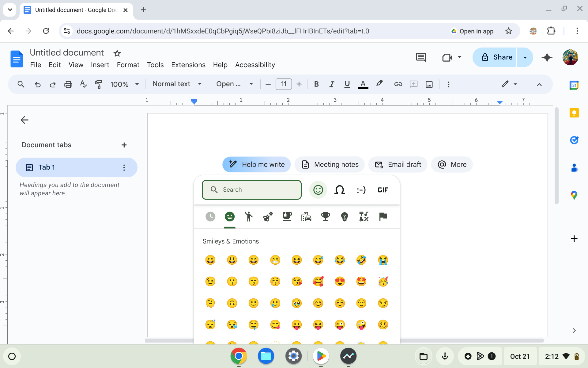Open the Normal text style dropdown
The width and height of the screenshot is (588, 368).
pos(177,84)
